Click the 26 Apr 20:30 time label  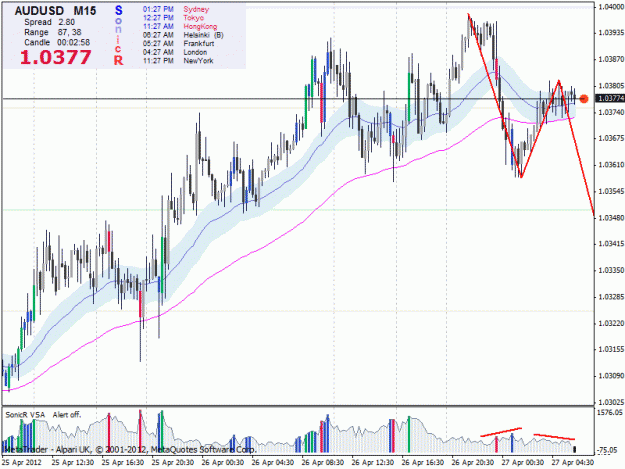point(473,462)
